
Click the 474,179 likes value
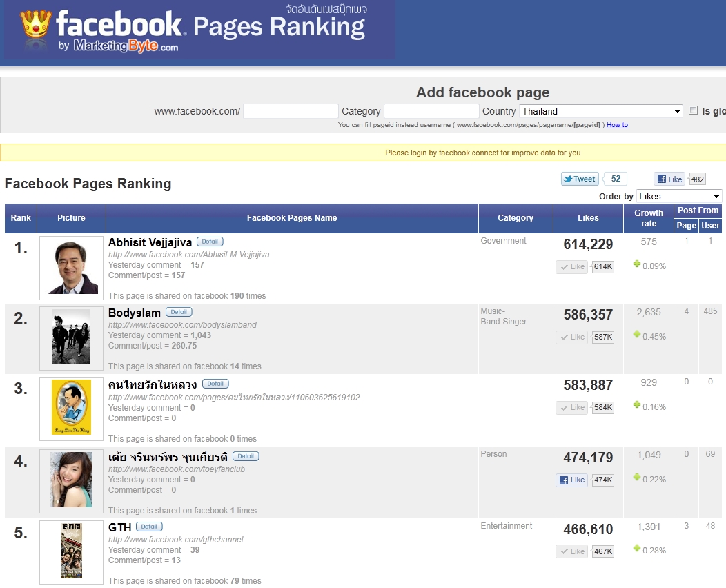pyautogui.click(x=588, y=458)
